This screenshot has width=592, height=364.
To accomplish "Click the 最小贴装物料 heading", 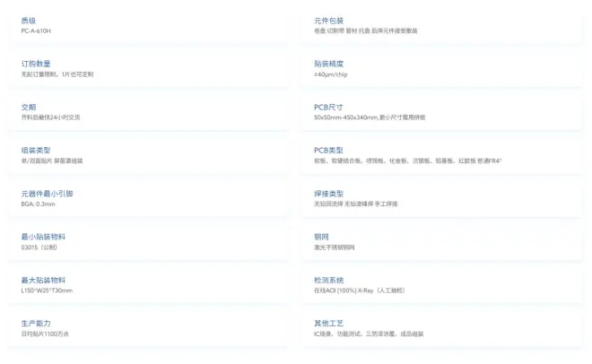I will [43, 237].
